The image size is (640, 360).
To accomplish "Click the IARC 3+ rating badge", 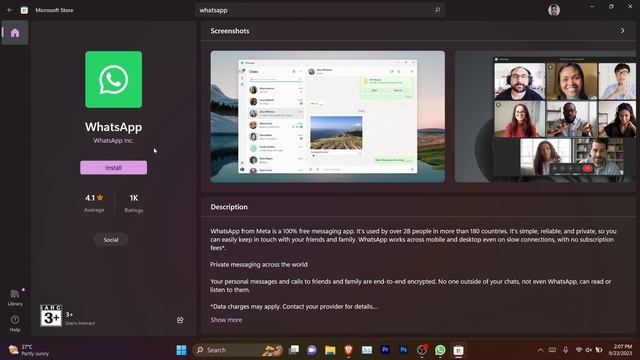I will pyautogui.click(x=51, y=315).
